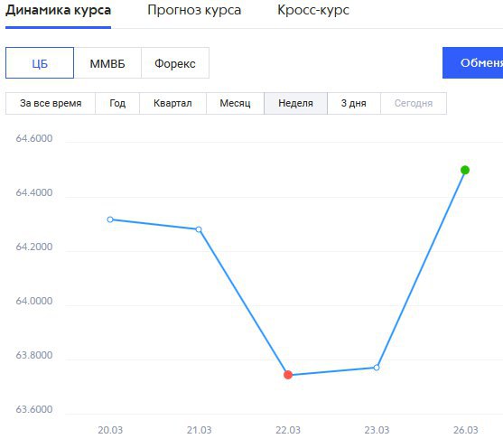
Task: Switch to the Прогноз курса tab
Action: pyautogui.click(x=194, y=10)
